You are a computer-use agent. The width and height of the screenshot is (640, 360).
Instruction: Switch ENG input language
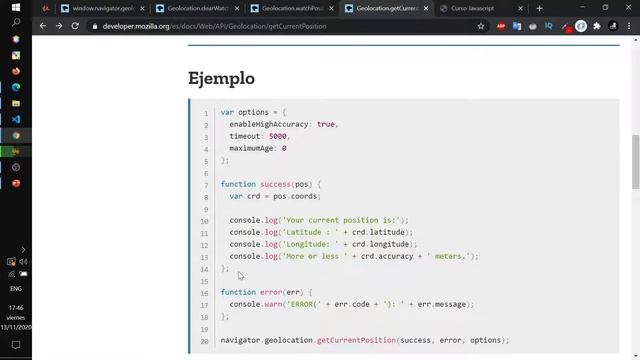[16, 289]
